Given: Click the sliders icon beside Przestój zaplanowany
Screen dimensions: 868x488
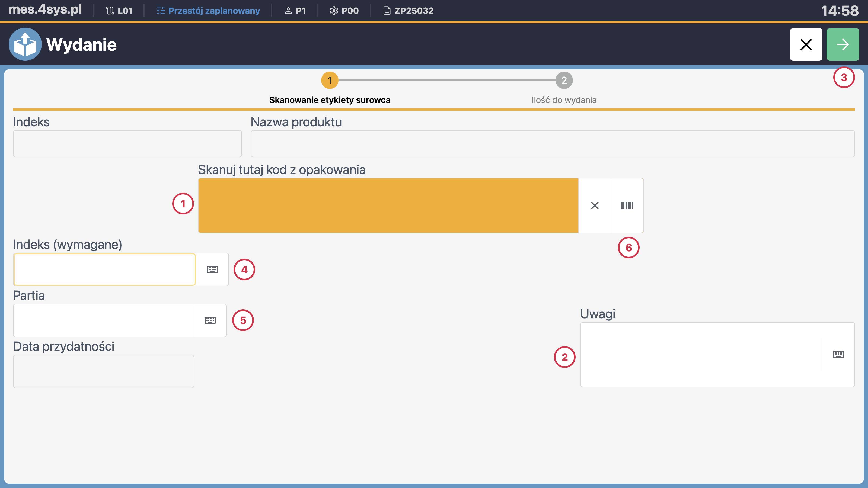Looking at the screenshot, I should click(x=160, y=11).
